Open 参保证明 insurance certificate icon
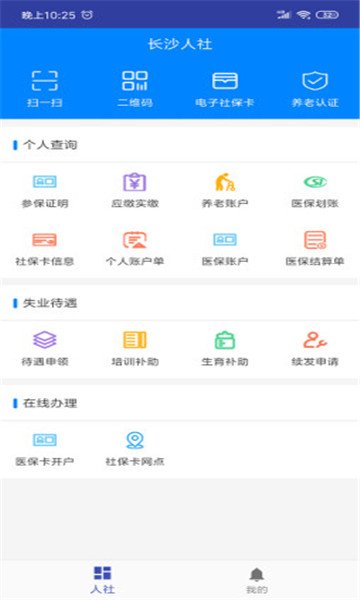Screen dimensions: 360x600 45,181
